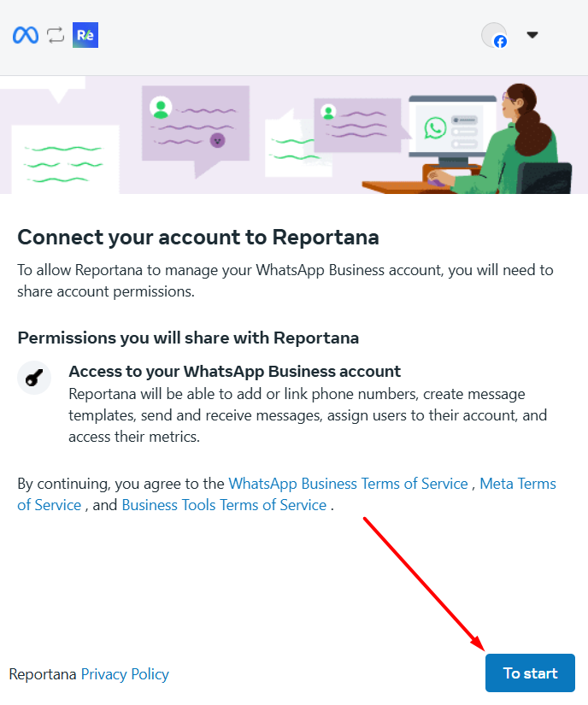Open Meta Terms of Service link

[x=518, y=484]
